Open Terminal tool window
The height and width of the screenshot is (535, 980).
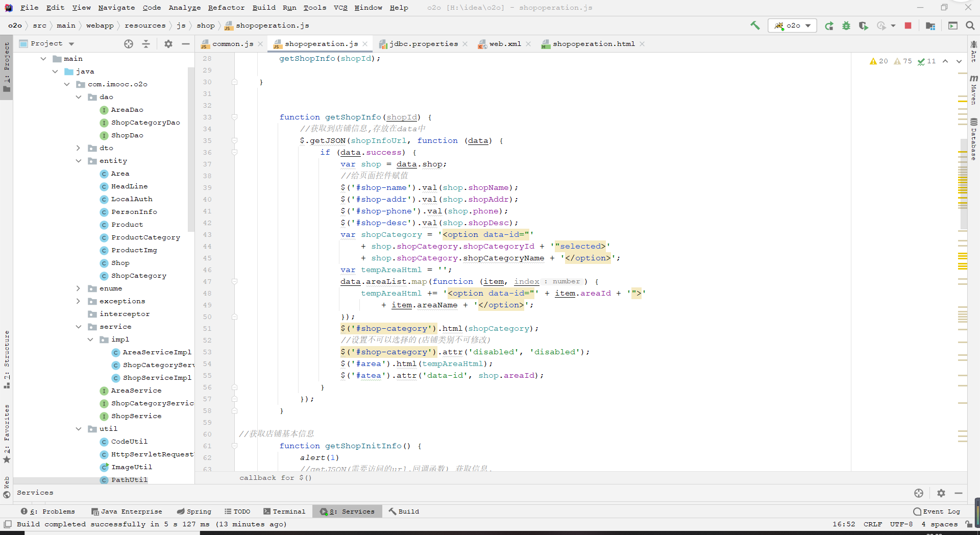[x=284, y=512]
